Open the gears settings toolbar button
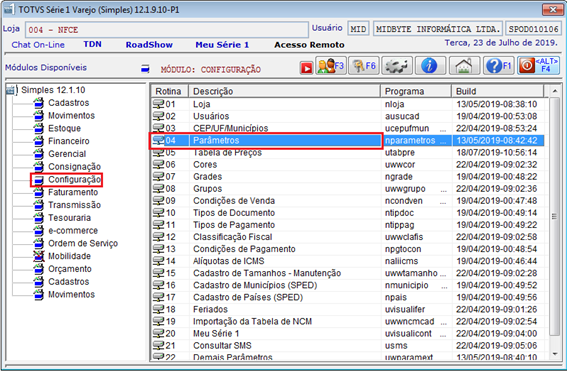Image resolution: width=567 pixels, height=372 pixels. click(x=397, y=66)
